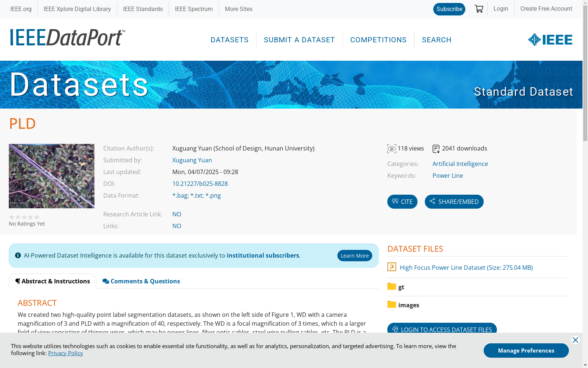This screenshot has width=588, height=368.
Task: Open SUBMIT A DATASET menu item
Action: tap(300, 40)
